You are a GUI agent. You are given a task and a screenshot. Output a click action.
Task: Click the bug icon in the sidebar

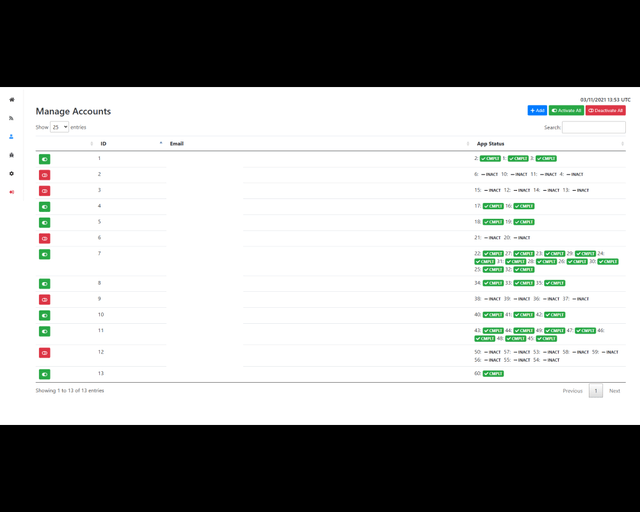pos(12,155)
